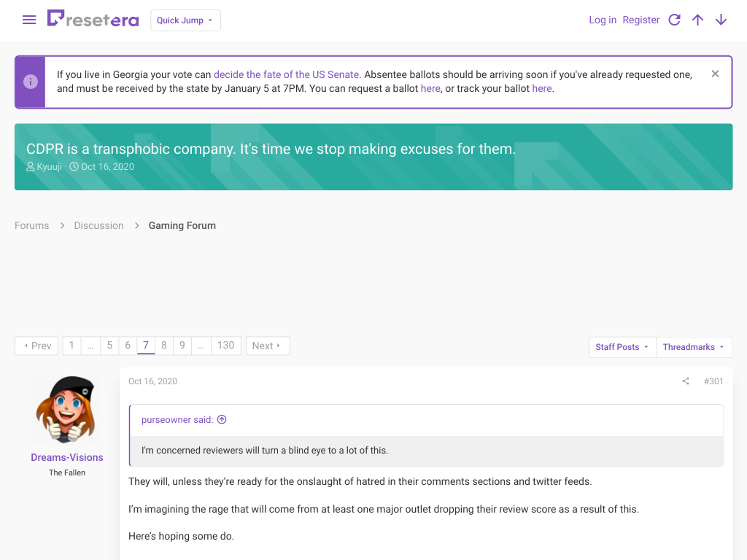Go to Discussion breadcrumb
The height and width of the screenshot is (560, 747).
[98, 226]
